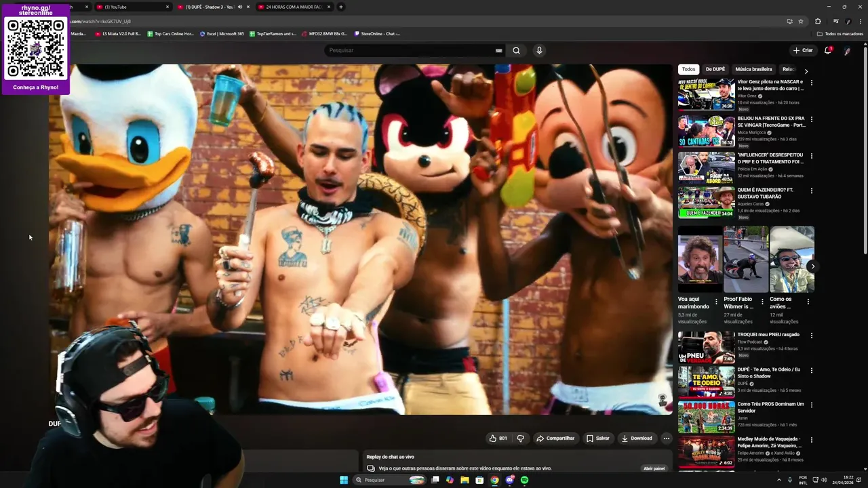Show next Shorts with arrow button
The width and height of the screenshot is (868, 488).
tap(812, 266)
